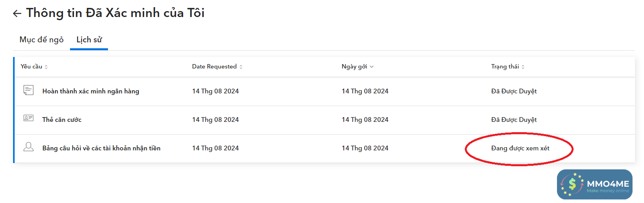Click the bank verification document icon
644x203 pixels.
[x=28, y=90]
